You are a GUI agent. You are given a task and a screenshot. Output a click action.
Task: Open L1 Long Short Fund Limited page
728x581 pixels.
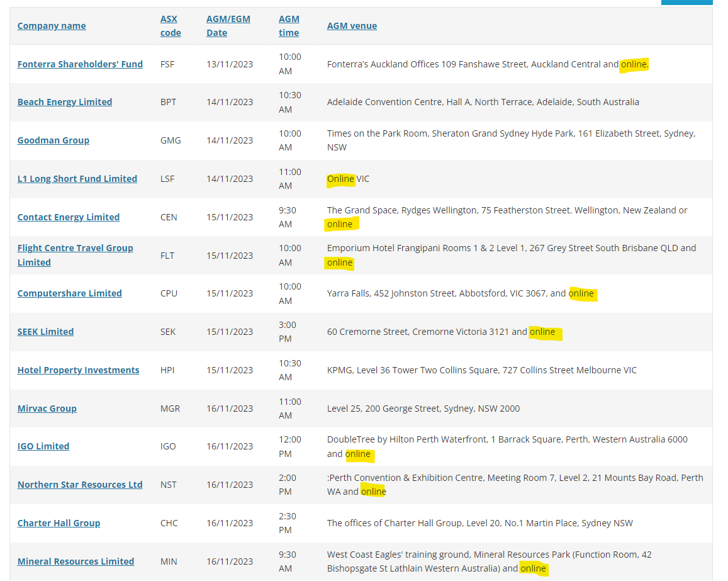(77, 179)
